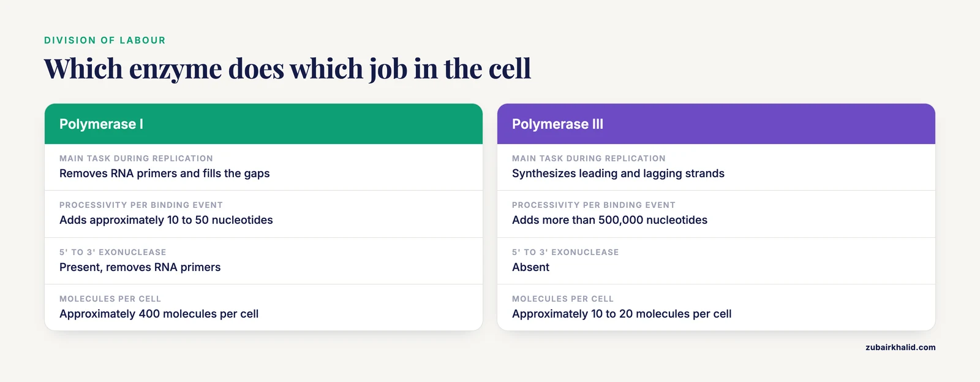This screenshot has width=980, height=382.
Task: Click 'Synthesizes leading and lagging strands'
Action: click(618, 174)
